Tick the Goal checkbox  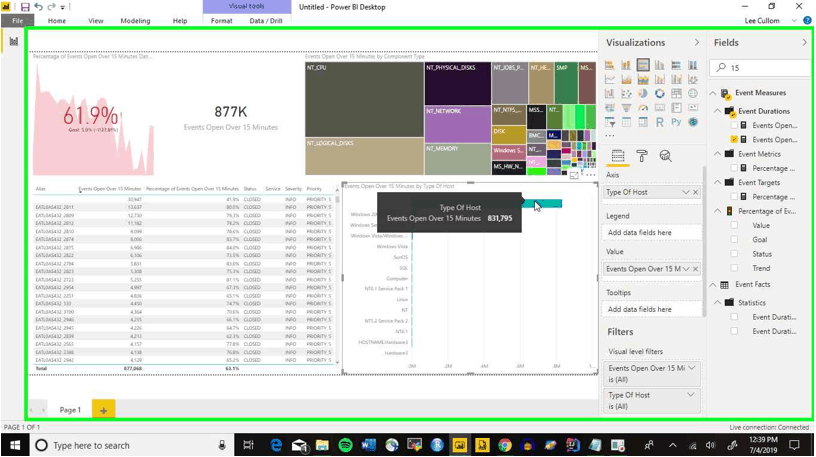tap(734, 239)
